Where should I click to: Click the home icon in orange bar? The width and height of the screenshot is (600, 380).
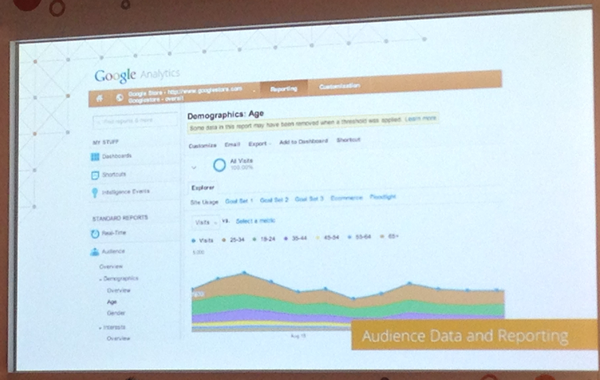[x=99, y=98]
